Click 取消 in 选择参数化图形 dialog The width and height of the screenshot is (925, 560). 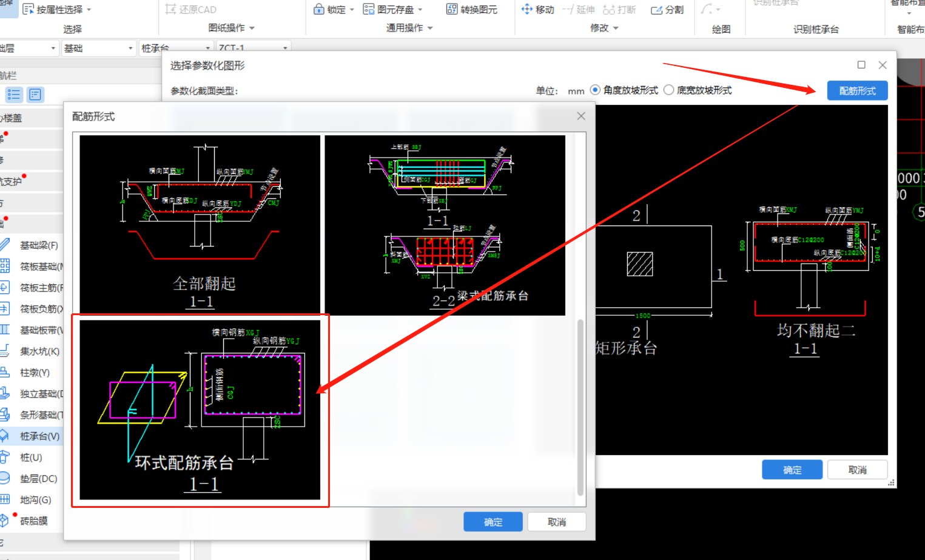(x=857, y=470)
